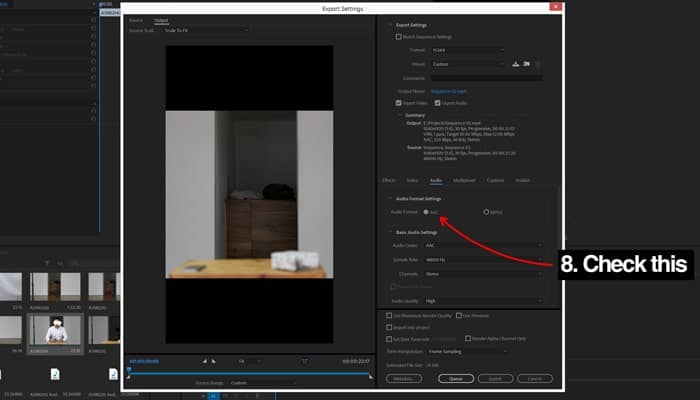Open the Video tab

[x=412, y=180]
